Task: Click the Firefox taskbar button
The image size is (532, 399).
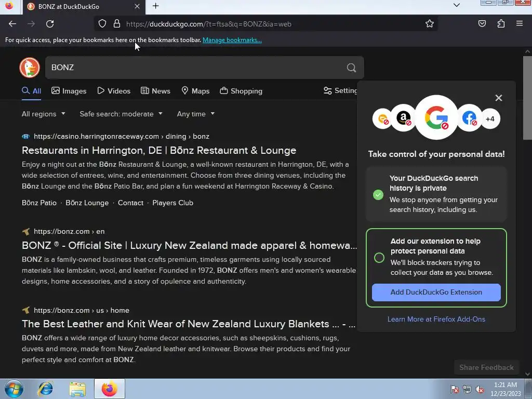Action: tap(109, 389)
